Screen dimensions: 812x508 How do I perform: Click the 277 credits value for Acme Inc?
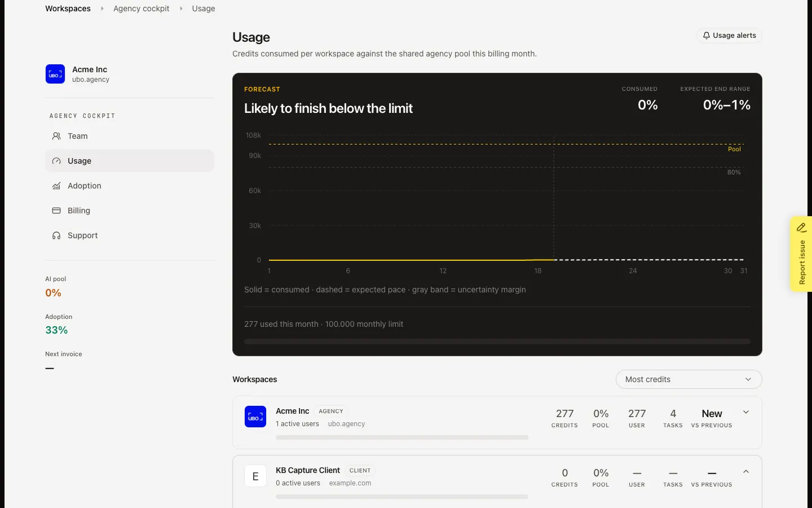564,414
